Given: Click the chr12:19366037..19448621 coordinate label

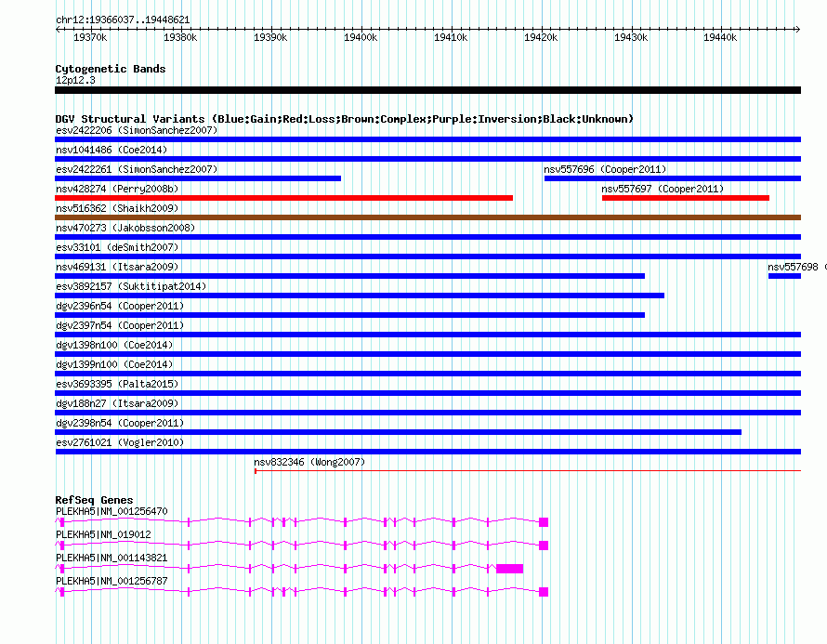Looking at the screenshot, I should [123, 20].
